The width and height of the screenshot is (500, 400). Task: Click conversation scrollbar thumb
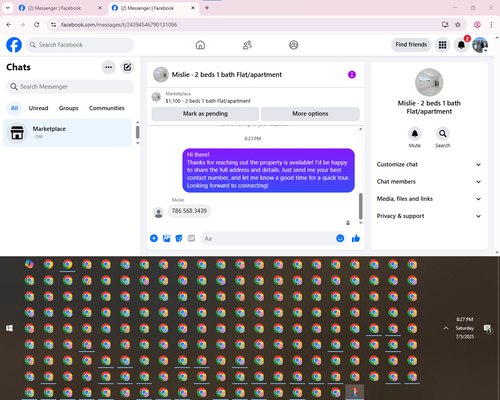click(x=360, y=206)
